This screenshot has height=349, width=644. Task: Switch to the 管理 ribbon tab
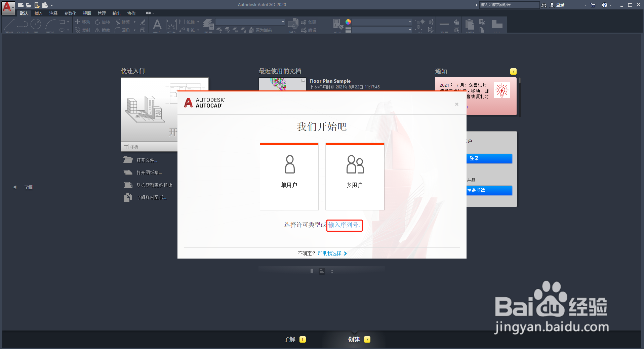coord(102,13)
